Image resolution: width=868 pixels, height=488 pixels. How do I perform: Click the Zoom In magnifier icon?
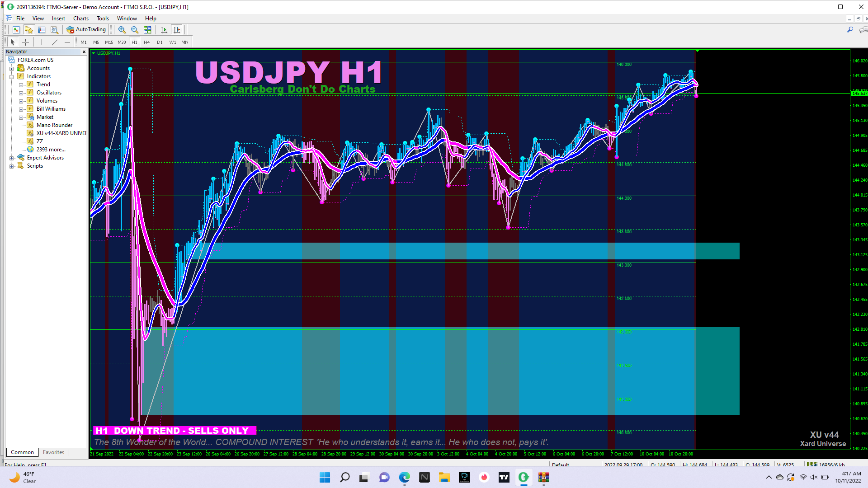122,30
